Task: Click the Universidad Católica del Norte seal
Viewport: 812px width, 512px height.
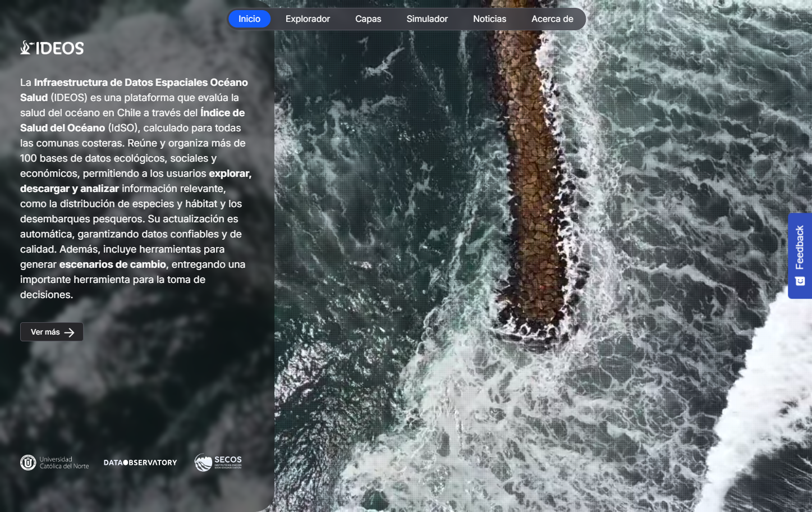Action: tap(28, 463)
